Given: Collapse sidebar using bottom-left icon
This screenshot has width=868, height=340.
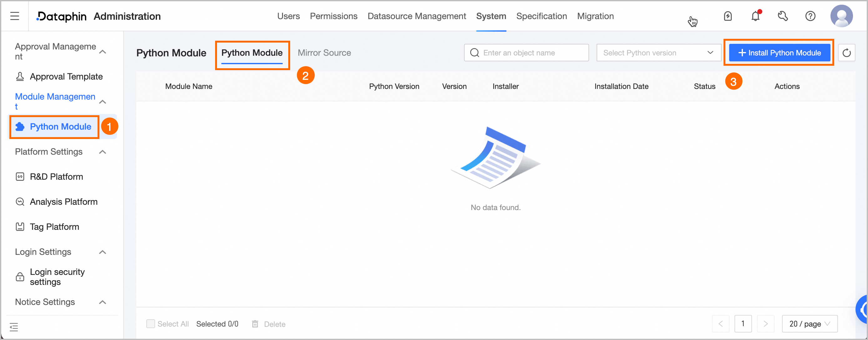Looking at the screenshot, I should pos(14,327).
